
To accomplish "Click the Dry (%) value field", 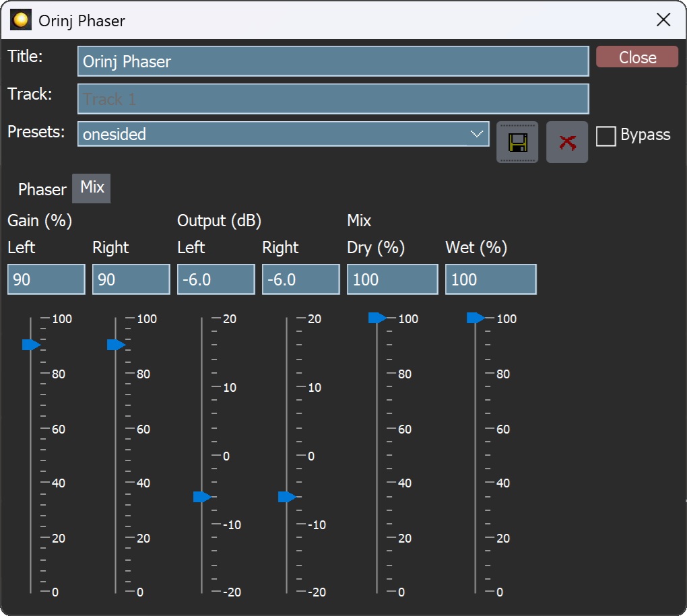I will tap(393, 279).
